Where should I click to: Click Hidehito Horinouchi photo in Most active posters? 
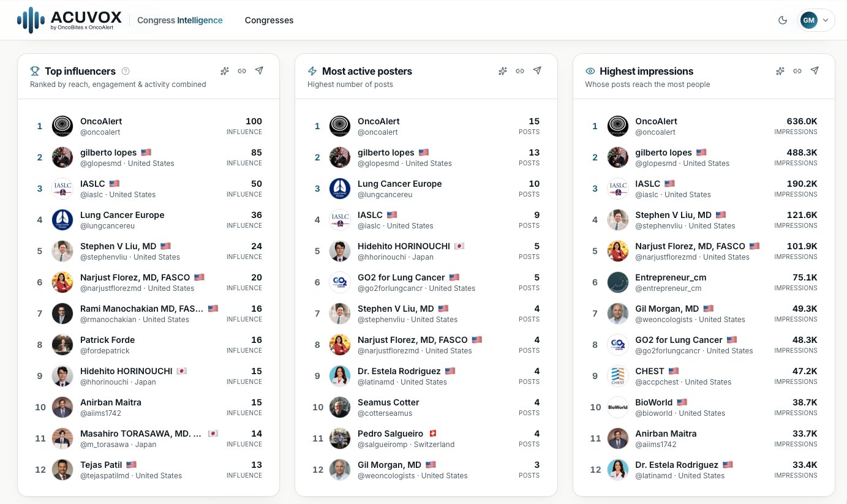pos(340,251)
